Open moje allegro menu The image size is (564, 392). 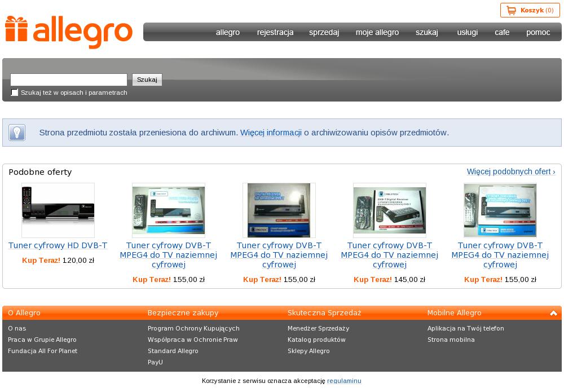[377, 32]
